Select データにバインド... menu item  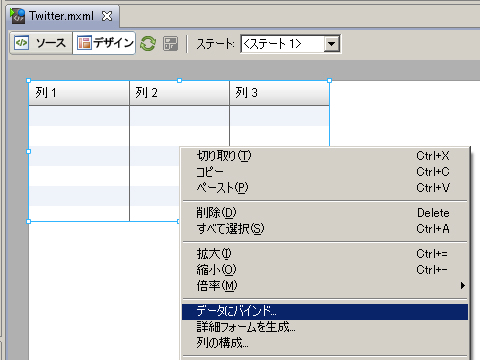coord(325,311)
